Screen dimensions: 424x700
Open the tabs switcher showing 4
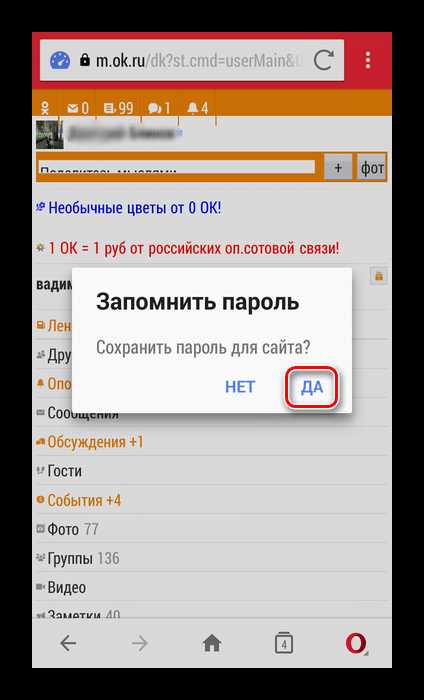click(x=284, y=643)
